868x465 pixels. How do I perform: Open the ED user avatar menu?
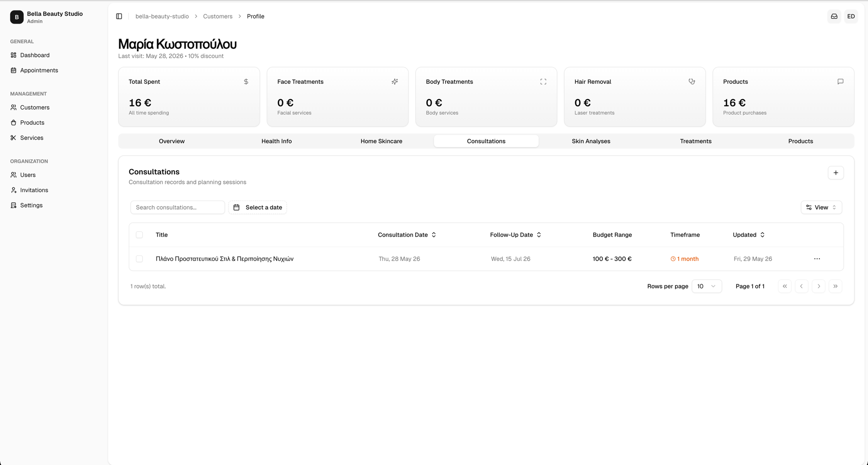[x=851, y=16]
